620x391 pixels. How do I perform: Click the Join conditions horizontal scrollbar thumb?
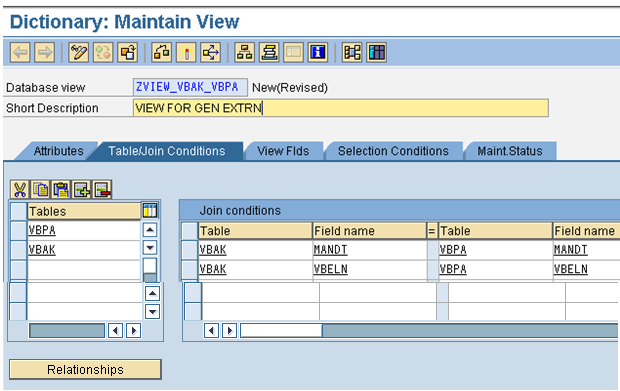coord(281,330)
